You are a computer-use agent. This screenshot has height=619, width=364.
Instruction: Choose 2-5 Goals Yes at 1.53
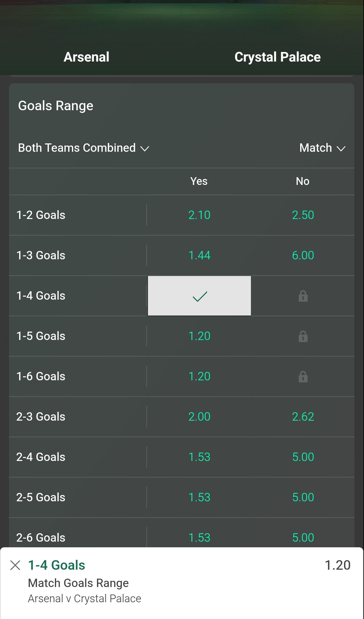(x=199, y=497)
